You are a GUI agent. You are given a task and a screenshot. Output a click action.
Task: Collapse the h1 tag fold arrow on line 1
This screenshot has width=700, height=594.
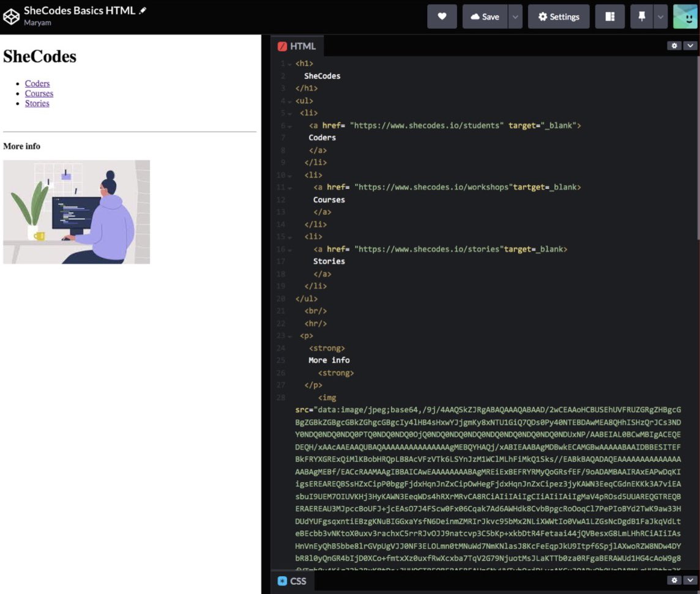pos(289,64)
